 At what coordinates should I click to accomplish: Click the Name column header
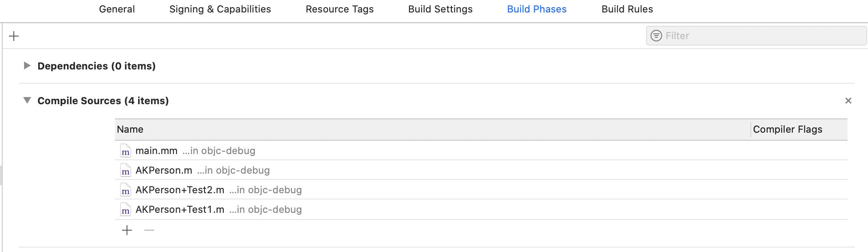pyautogui.click(x=130, y=130)
